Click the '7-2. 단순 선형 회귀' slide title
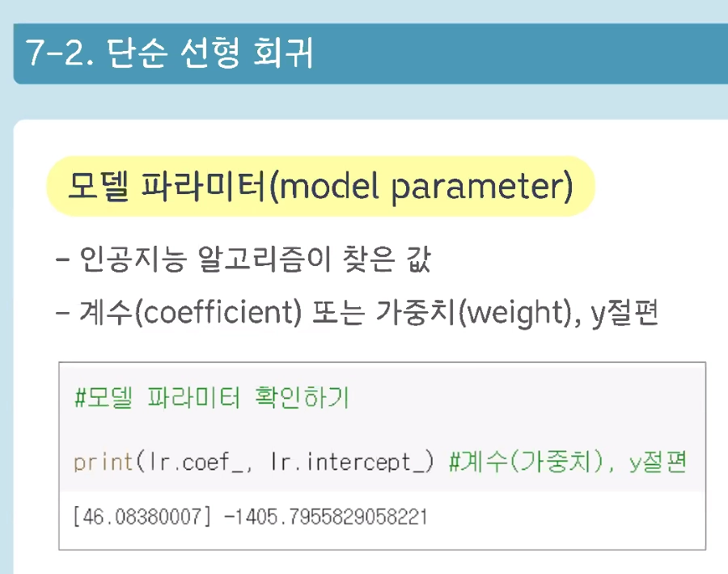 coord(170,53)
